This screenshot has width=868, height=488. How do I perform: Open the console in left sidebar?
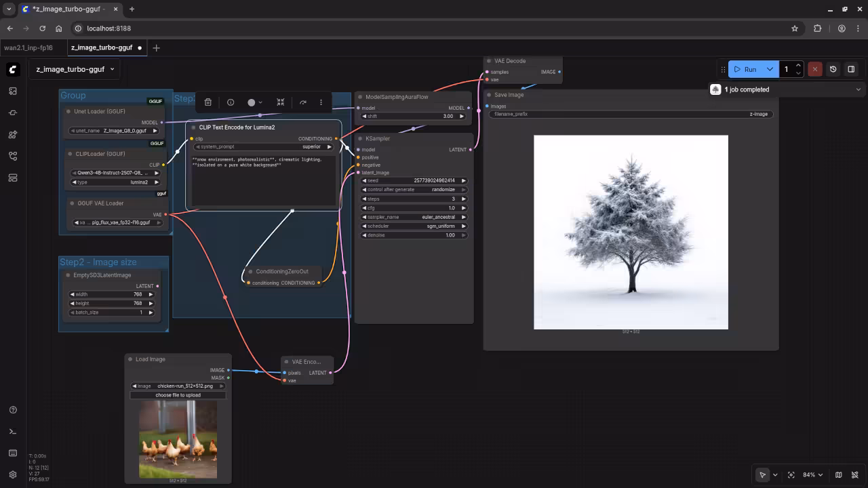tap(13, 432)
